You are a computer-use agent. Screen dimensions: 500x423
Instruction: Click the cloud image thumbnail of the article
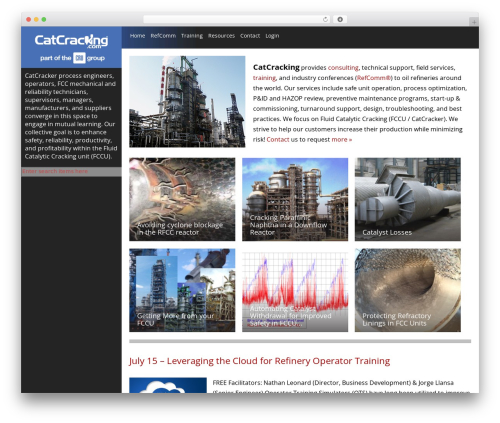point(168,385)
